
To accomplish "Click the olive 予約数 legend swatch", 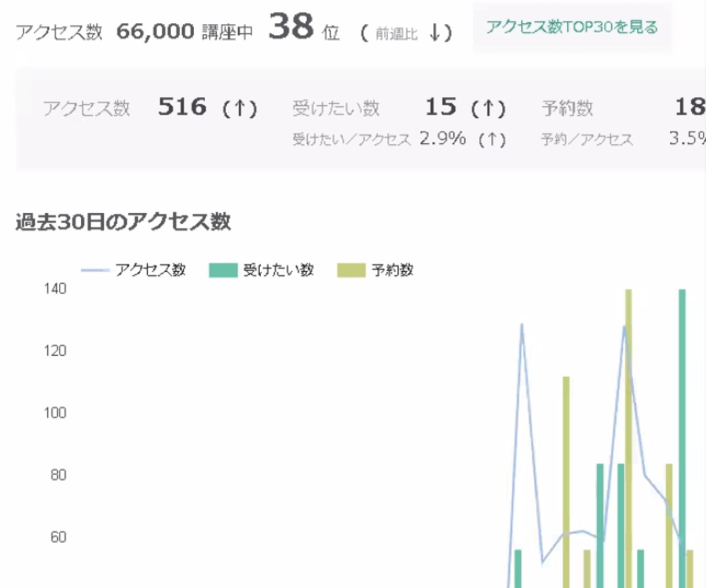I will [352, 270].
